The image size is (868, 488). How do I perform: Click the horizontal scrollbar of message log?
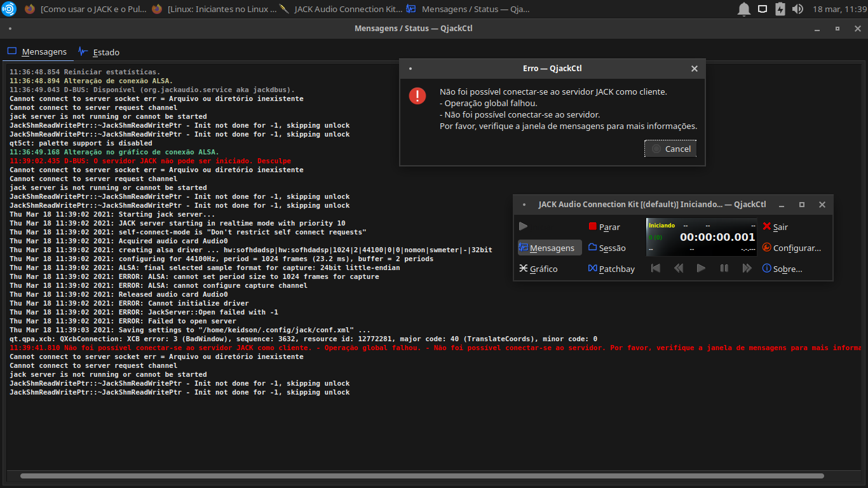tap(422, 475)
